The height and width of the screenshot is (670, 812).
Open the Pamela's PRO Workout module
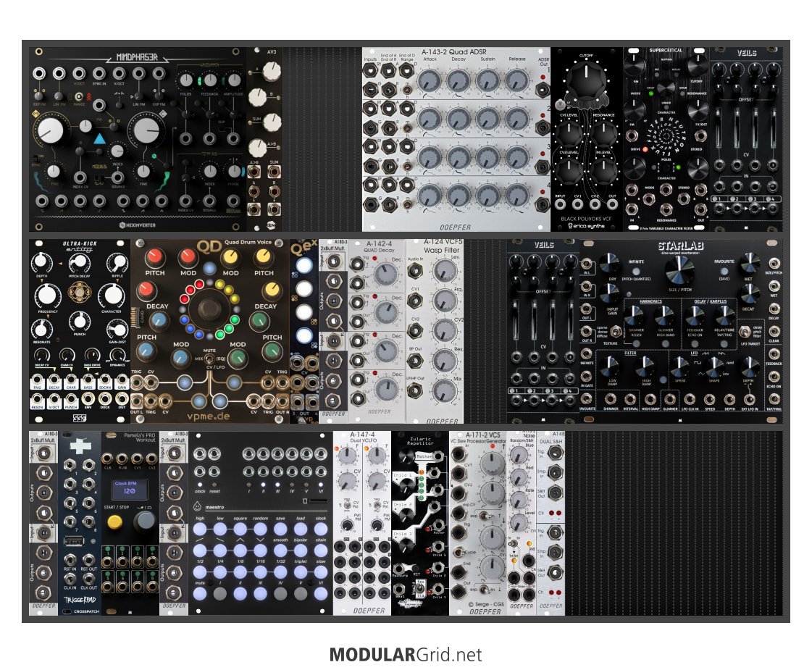130,524
